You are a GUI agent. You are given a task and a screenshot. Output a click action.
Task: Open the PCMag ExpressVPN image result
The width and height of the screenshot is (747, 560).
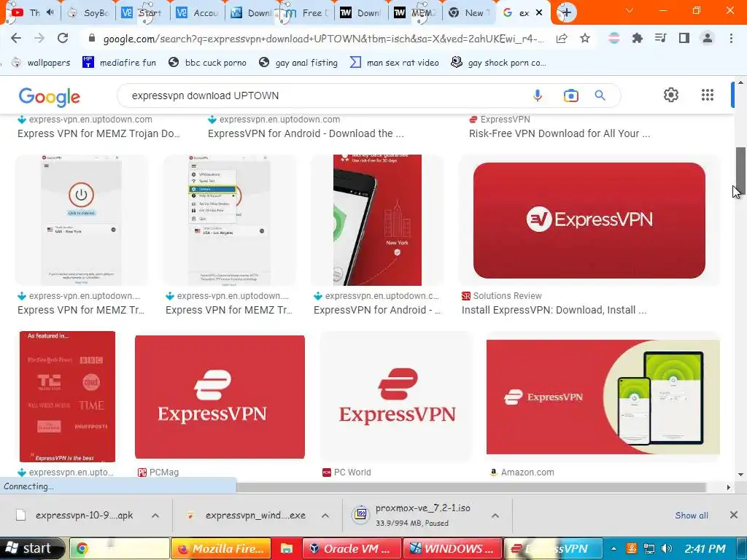click(x=220, y=397)
